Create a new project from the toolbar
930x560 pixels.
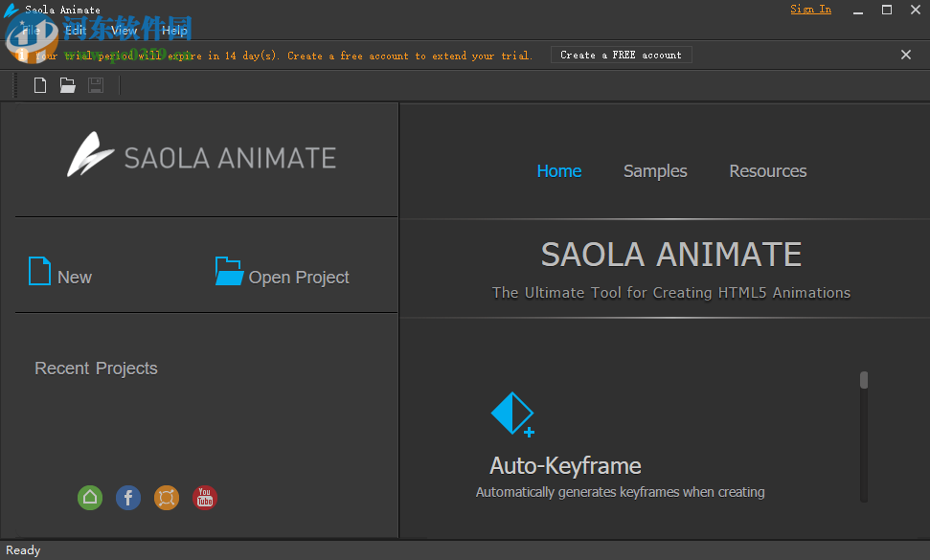point(39,84)
